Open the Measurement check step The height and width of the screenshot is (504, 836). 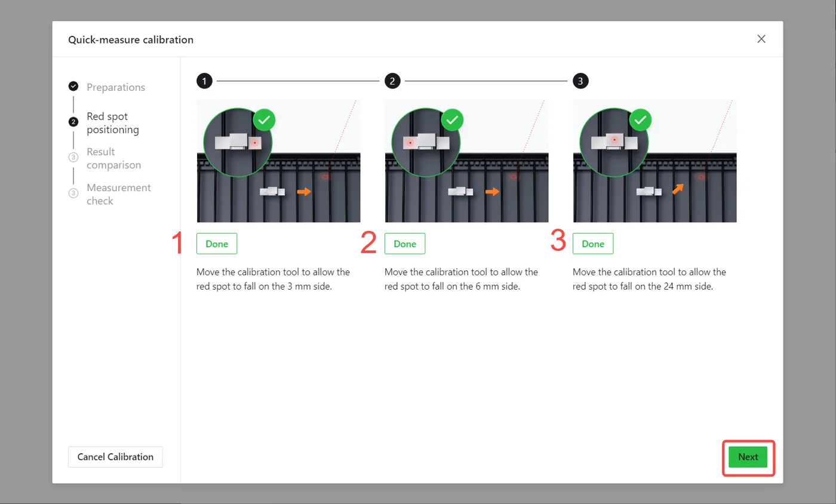[x=119, y=194]
